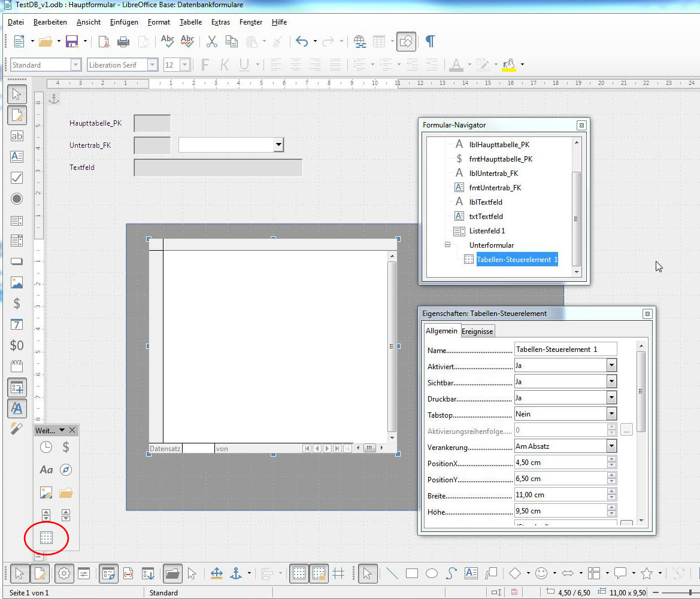The height and width of the screenshot is (599, 700).
Task: Toggle Display Grid in bottom toolbar
Action: (299, 574)
